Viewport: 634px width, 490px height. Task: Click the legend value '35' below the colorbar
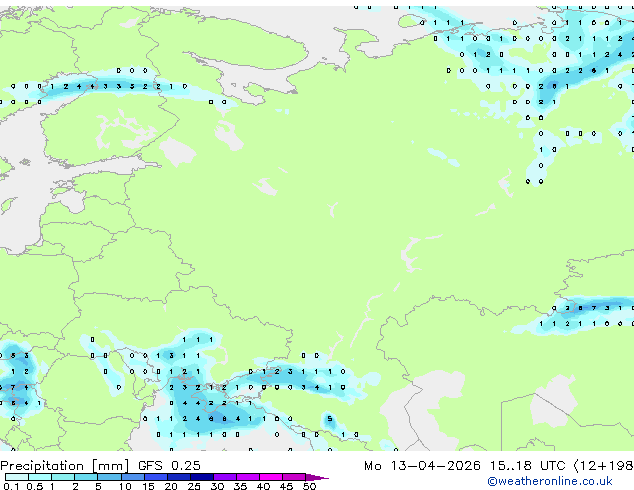pos(240,486)
